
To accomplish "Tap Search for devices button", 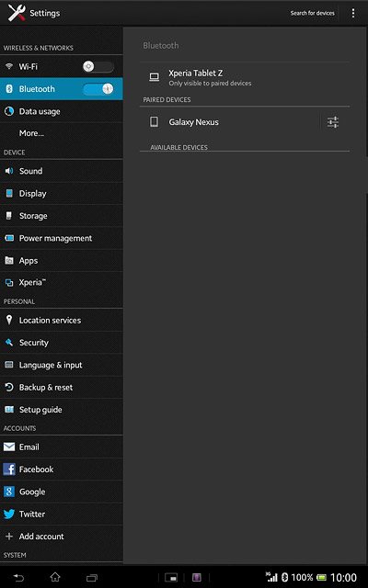I will 313,13.
